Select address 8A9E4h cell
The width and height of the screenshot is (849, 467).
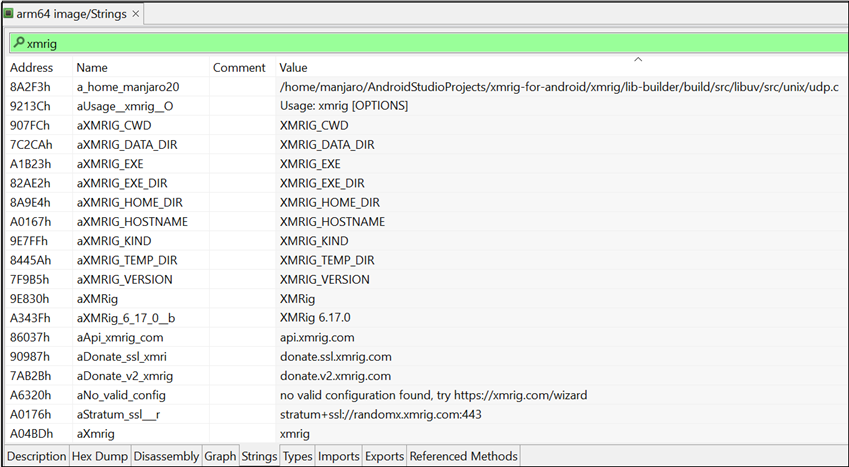[x=30, y=202]
